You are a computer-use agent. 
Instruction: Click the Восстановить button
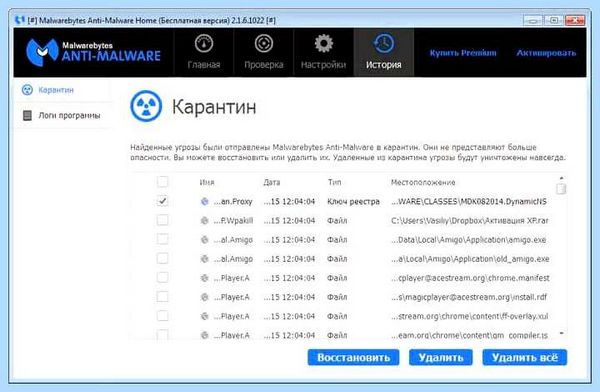pyautogui.click(x=353, y=358)
